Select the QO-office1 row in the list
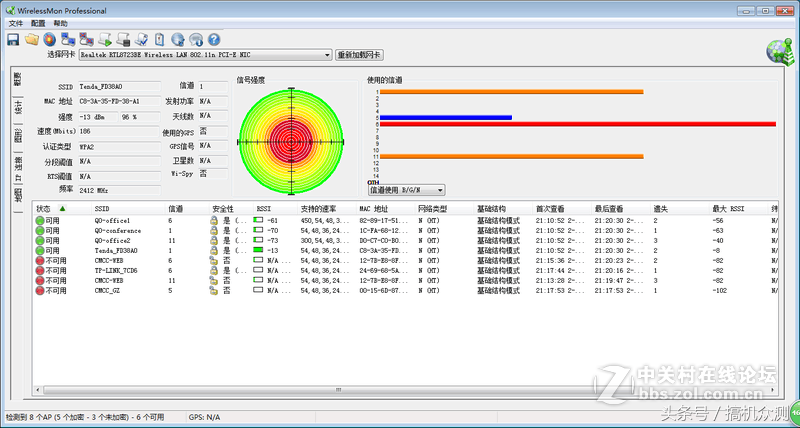 coord(406,220)
